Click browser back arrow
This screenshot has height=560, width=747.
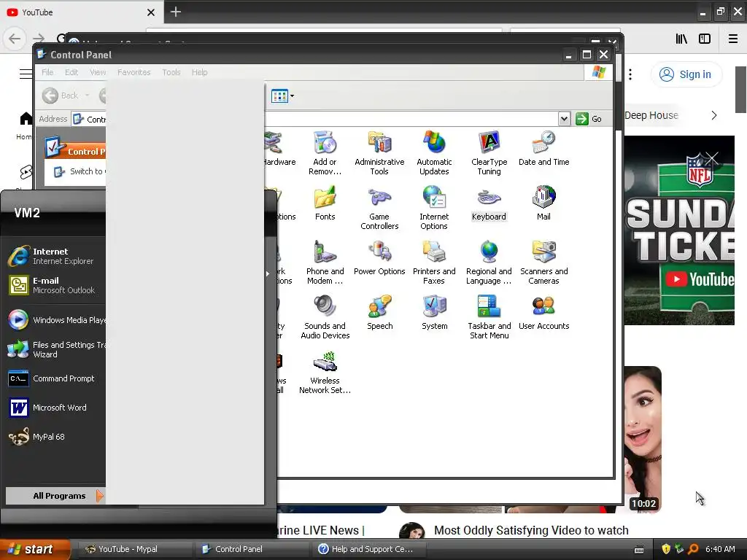click(15, 39)
